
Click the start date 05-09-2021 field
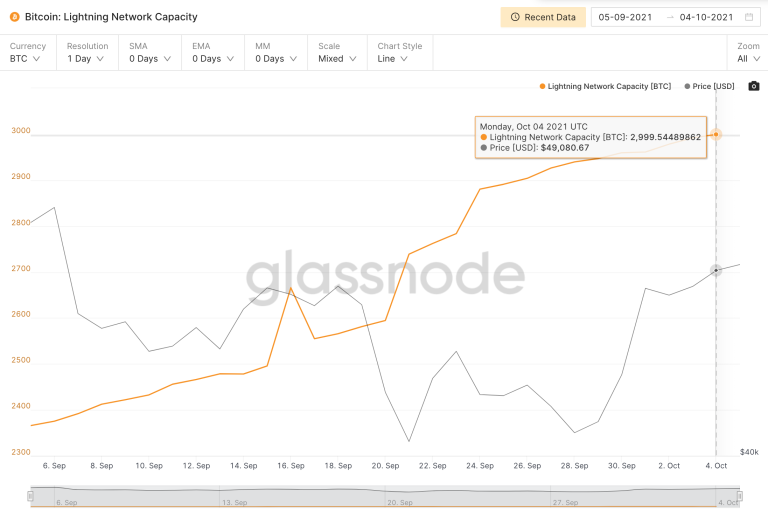(625, 17)
